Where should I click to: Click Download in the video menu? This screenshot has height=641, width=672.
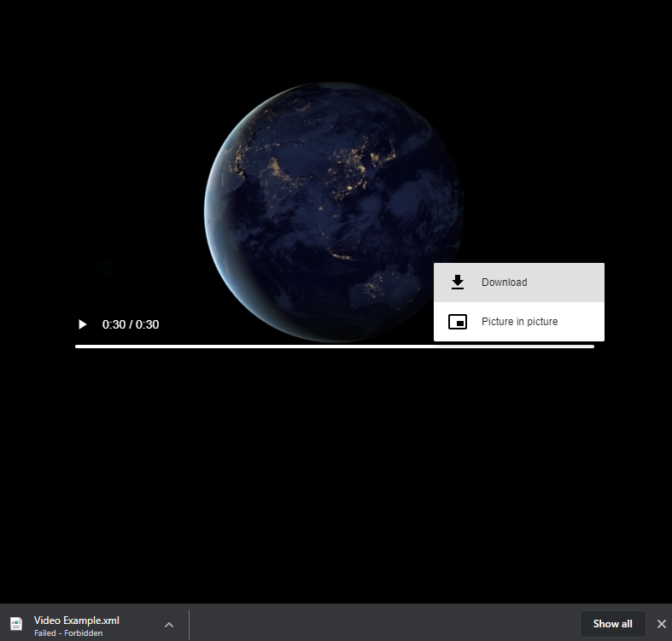point(519,283)
